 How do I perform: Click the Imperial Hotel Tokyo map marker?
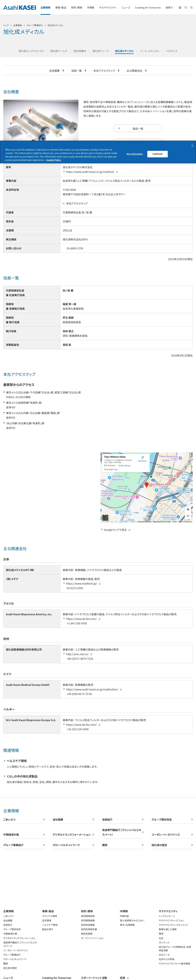pos(137,497)
